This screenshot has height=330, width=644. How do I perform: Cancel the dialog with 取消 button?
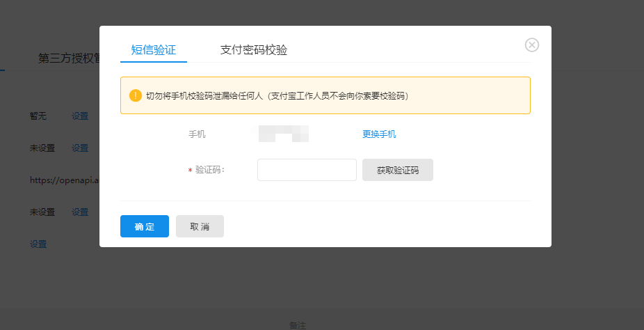[x=200, y=226]
